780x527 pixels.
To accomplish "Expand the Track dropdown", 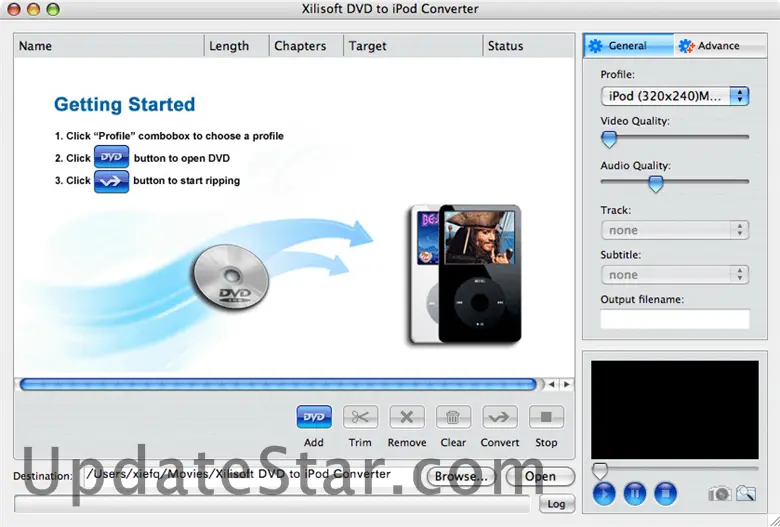I will (x=675, y=230).
